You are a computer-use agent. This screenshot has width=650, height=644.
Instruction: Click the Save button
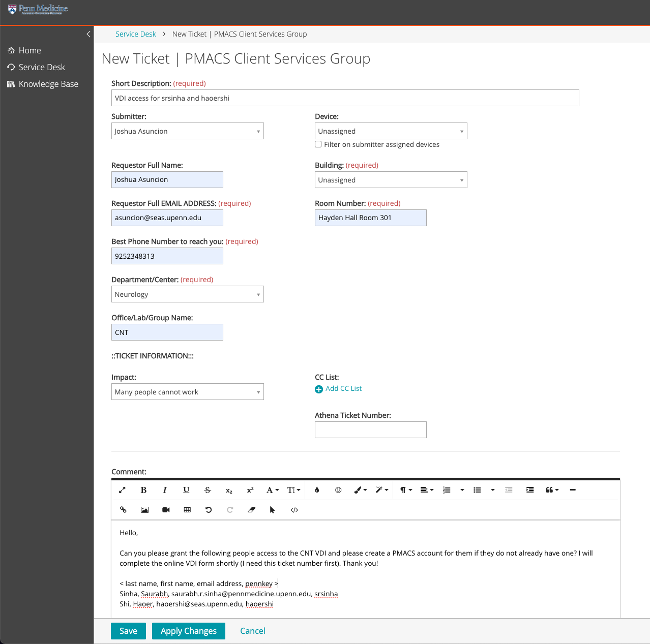(x=128, y=631)
